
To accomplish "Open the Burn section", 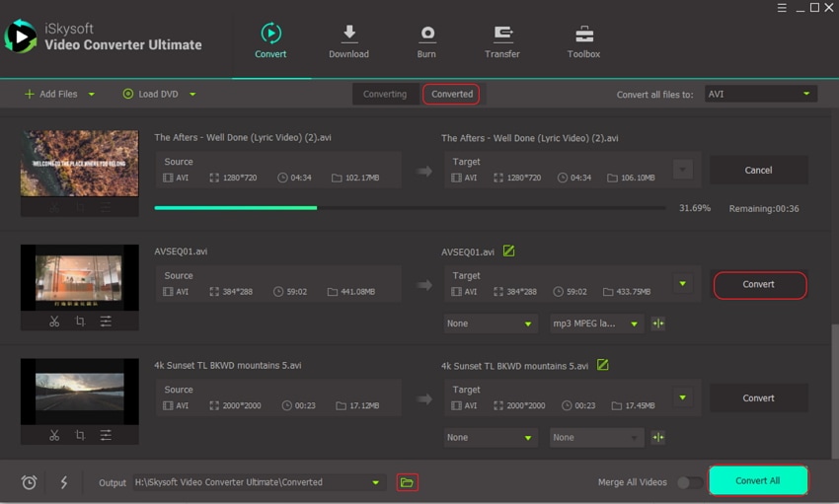I will point(426,40).
